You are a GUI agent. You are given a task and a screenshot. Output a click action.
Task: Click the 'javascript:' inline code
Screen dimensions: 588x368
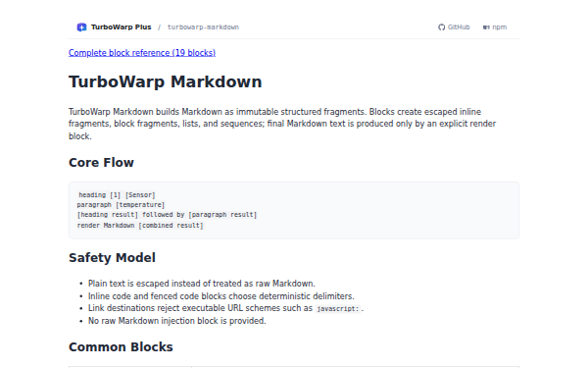[x=338, y=309]
